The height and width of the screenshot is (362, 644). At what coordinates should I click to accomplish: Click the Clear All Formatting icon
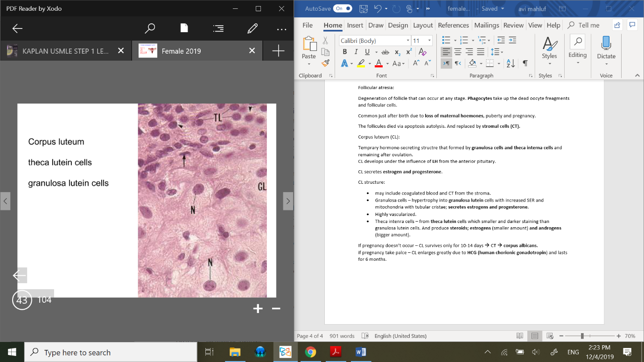click(x=422, y=52)
